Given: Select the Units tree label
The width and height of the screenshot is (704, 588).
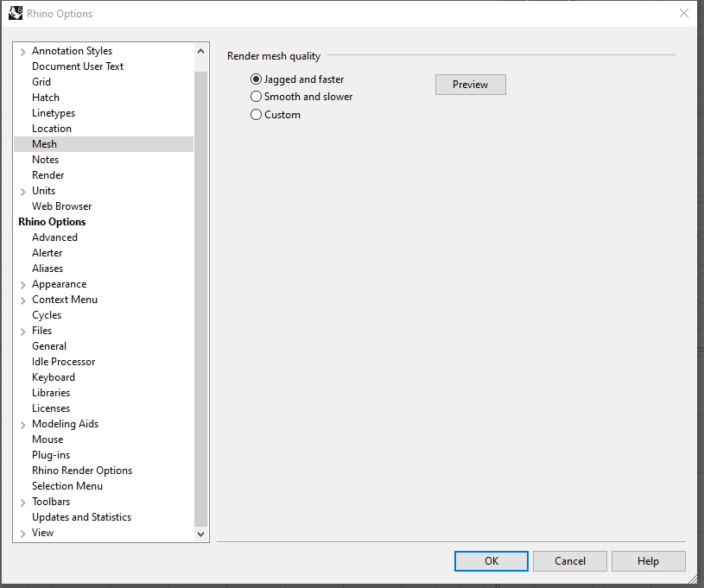Looking at the screenshot, I should coord(43,191).
